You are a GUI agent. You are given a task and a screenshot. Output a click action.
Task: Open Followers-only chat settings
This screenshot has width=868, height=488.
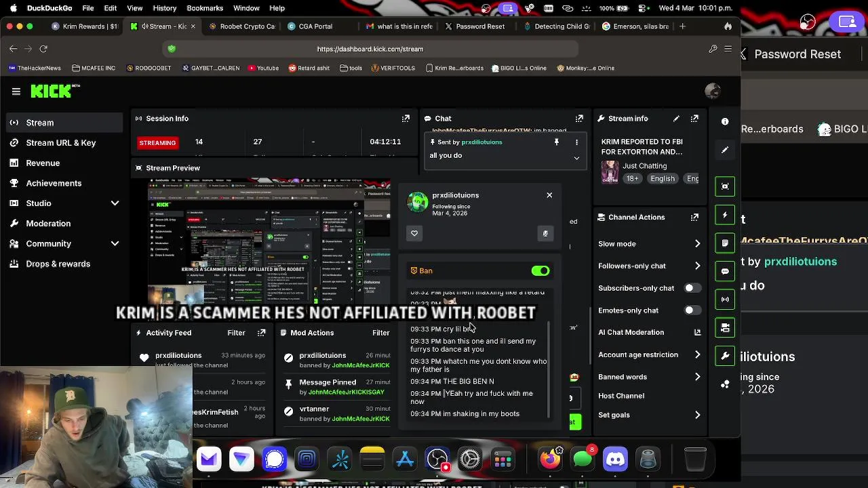pyautogui.click(x=650, y=266)
